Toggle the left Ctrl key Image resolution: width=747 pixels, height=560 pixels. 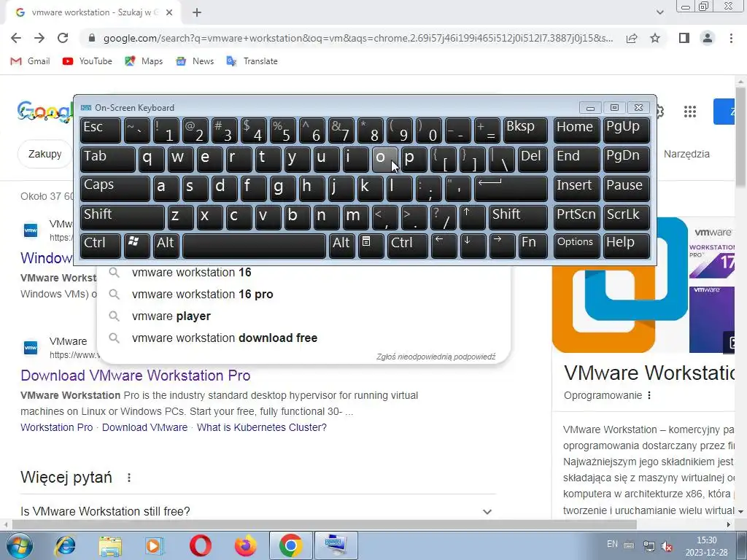[101, 246]
